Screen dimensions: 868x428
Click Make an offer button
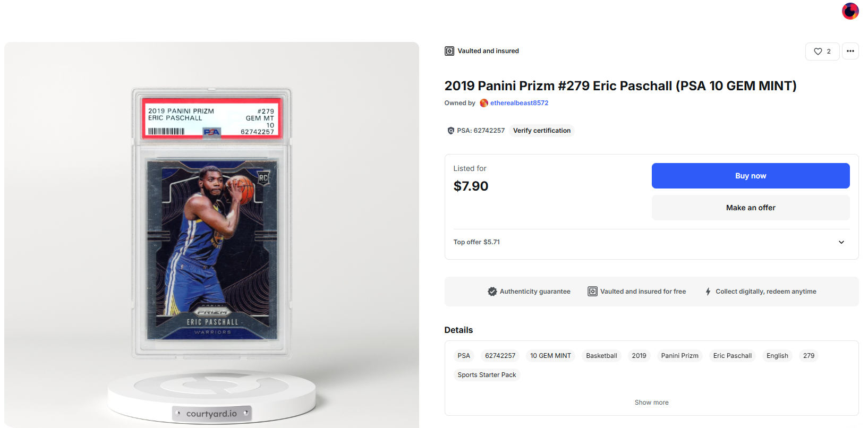coord(751,208)
